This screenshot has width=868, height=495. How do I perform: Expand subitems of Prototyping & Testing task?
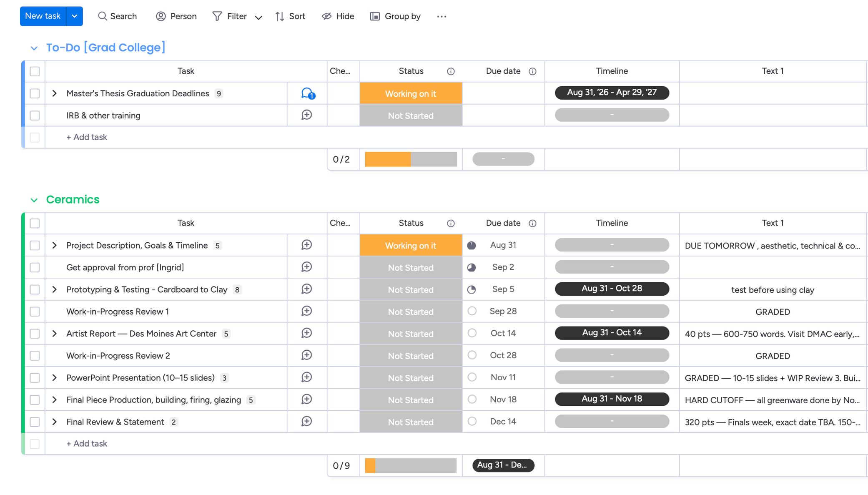tap(55, 289)
